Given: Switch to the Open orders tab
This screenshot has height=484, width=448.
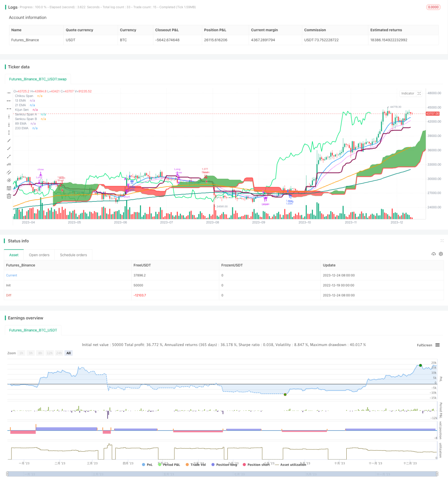Looking at the screenshot, I should (39, 255).
